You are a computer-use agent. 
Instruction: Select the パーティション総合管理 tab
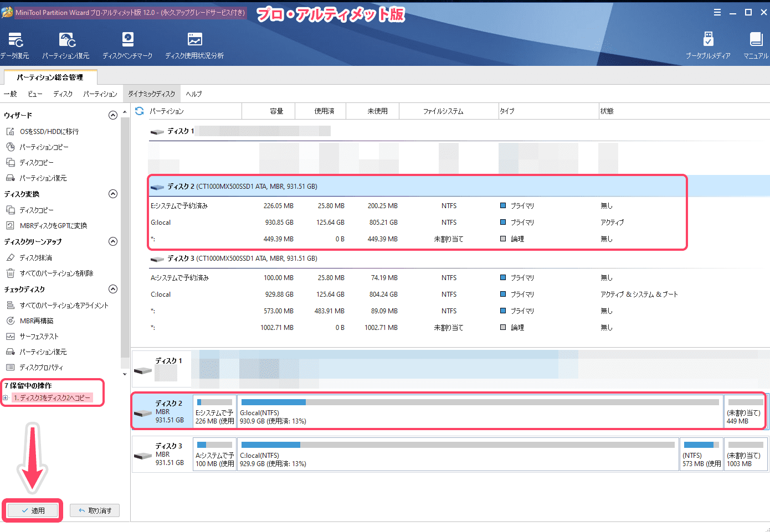click(x=50, y=77)
